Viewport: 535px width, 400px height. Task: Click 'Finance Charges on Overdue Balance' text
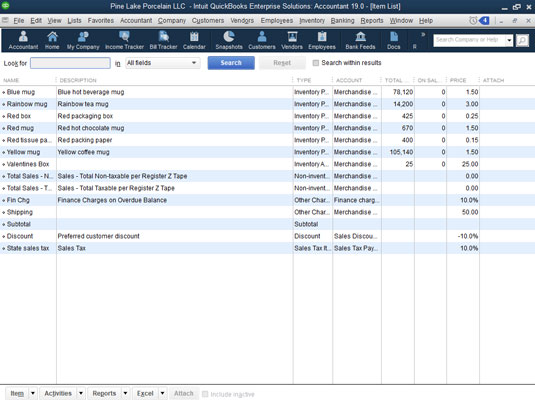click(112, 200)
